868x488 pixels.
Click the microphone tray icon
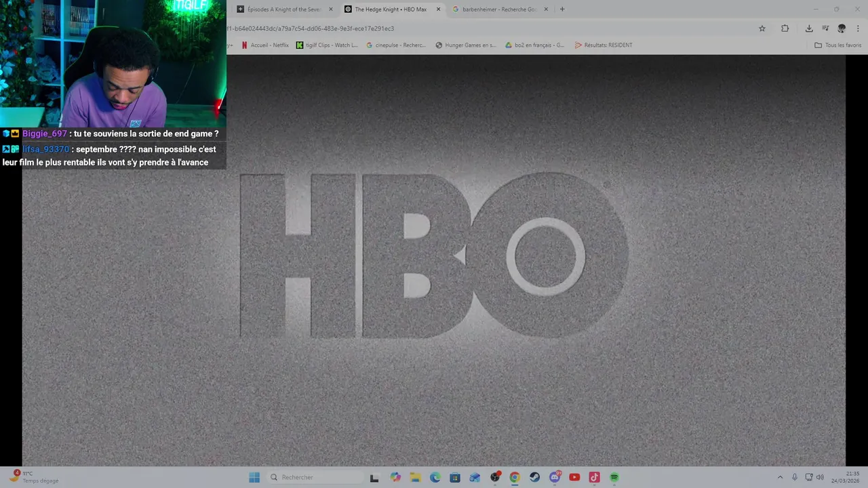[795, 477]
